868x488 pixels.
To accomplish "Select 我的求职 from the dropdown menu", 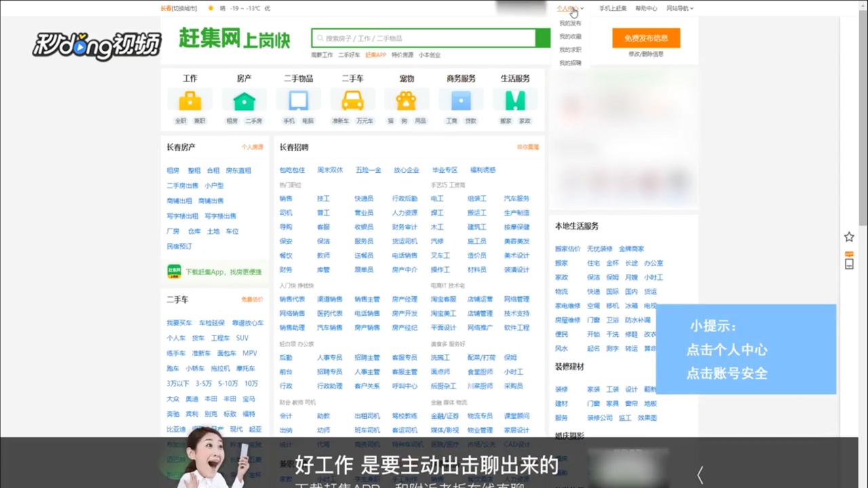I will coord(570,49).
